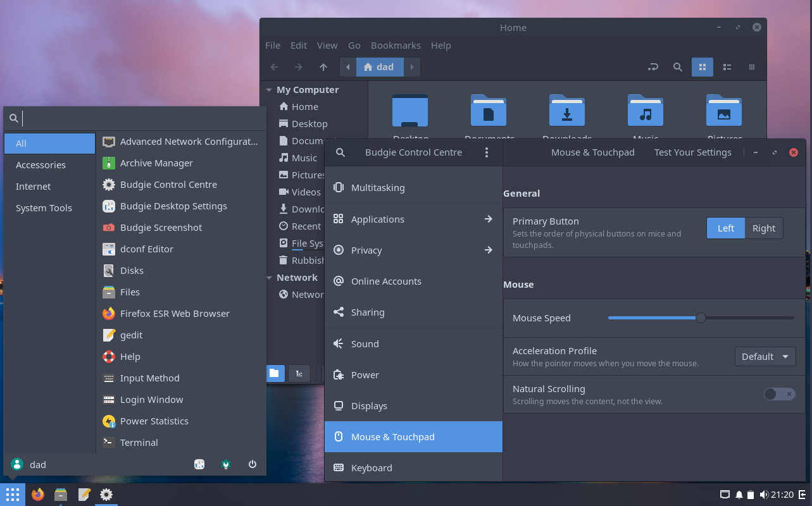Image resolution: width=812 pixels, height=506 pixels.
Task: Click the back arrow in Files toolbar
Action: (x=274, y=67)
